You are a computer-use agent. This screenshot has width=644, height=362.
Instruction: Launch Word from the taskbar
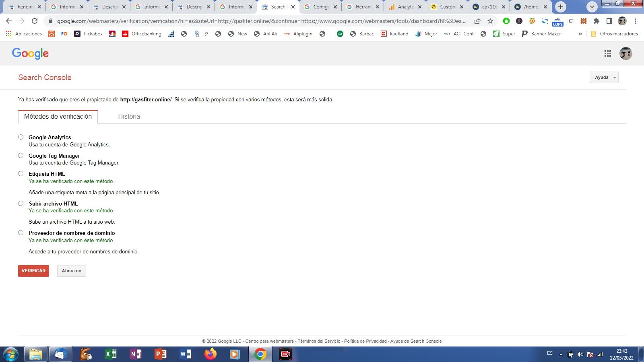[186, 354]
